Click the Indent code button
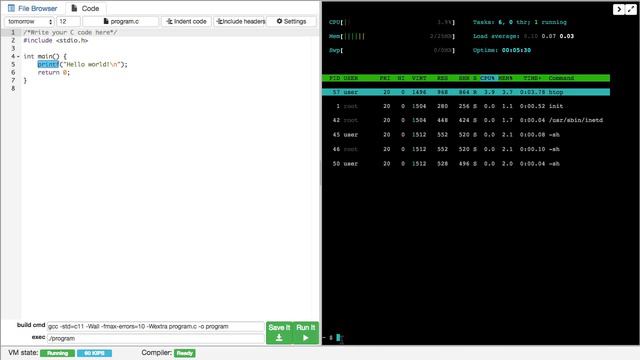This screenshot has height=360, width=640. (x=186, y=21)
